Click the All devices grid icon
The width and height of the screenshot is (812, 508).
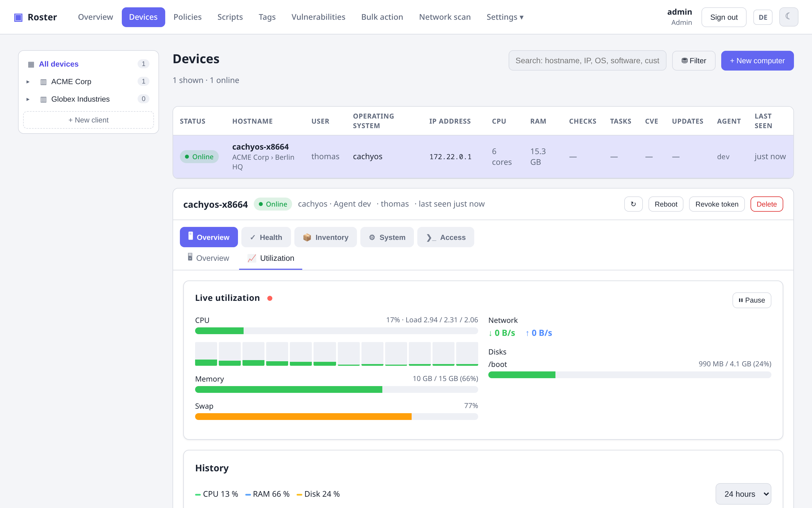click(x=31, y=64)
